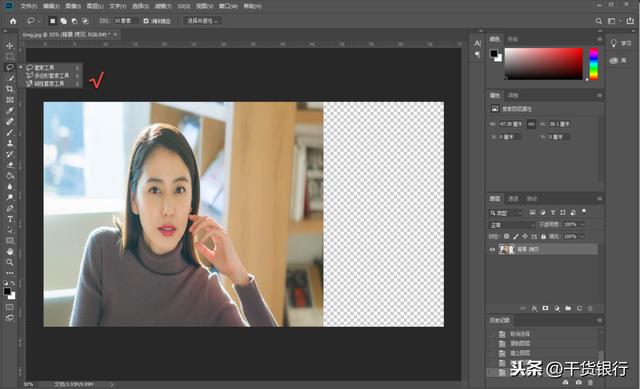Choose Magnetic Lasso tool from flyout
The height and width of the screenshot is (389, 640).
coord(51,84)
